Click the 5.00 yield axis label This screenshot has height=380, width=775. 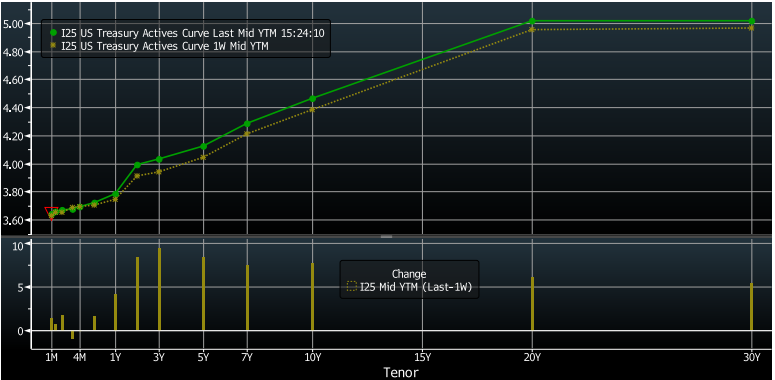coord(12,24)
